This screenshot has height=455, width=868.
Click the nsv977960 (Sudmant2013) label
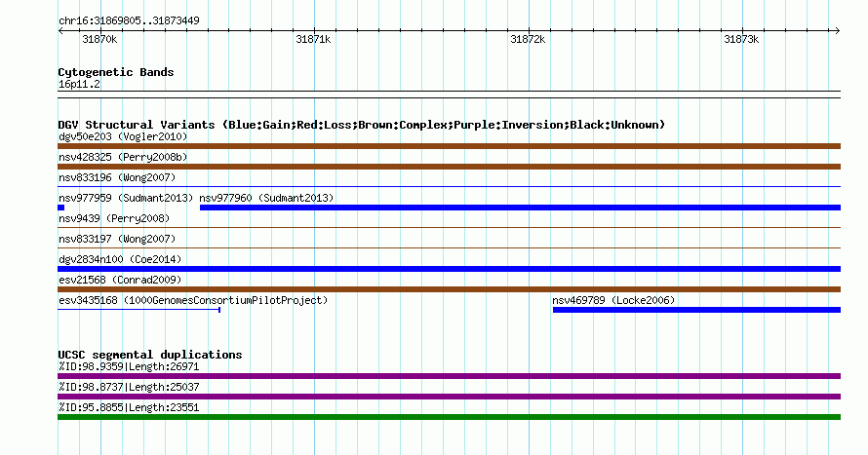(x=266, y=198)
